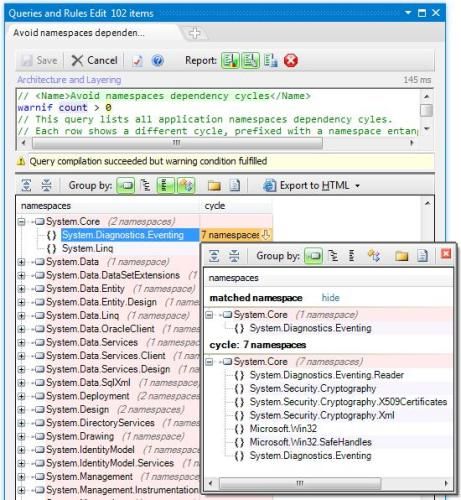Click the red stop report icon

point(290,61)
